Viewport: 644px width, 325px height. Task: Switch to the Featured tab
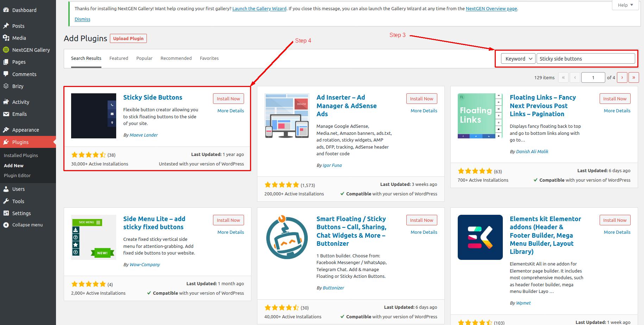(119, 58)
